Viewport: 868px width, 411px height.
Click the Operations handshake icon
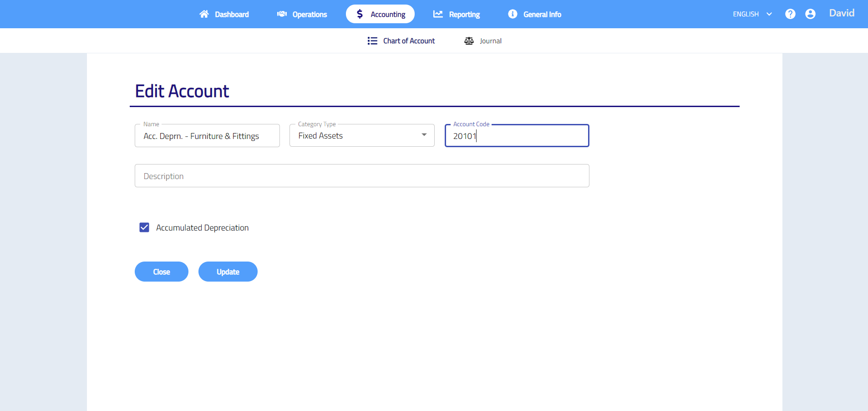click(x=282, y=14)
